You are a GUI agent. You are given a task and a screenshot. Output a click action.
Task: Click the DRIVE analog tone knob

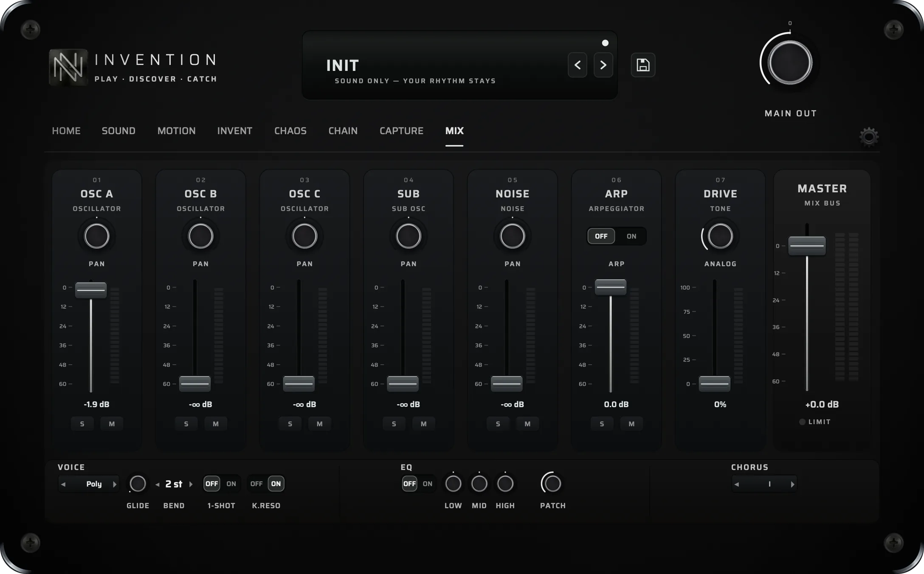[x=720, y=236]
